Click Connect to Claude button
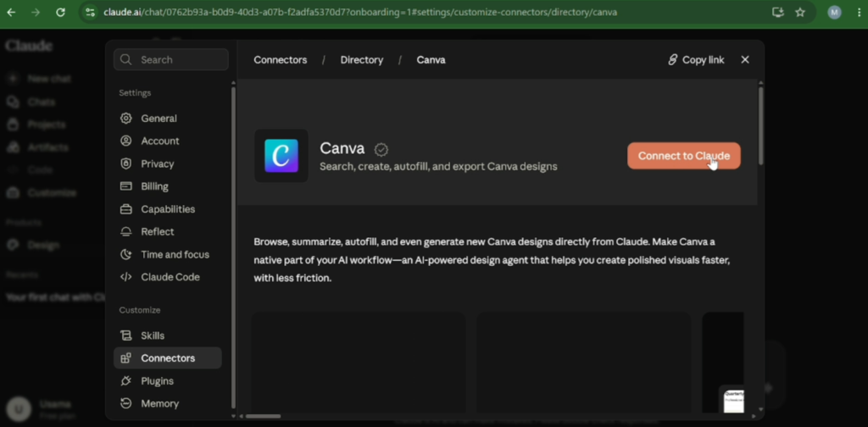868x427 pixels. [x=684, y=156]
